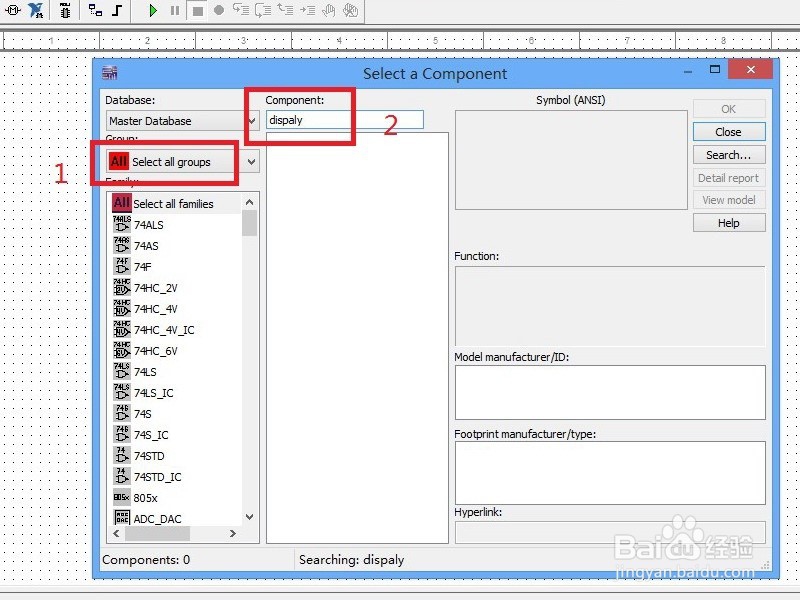The width and height of the screenshot is (800, 600).
Task: Click the grey circle record icon
Action: [x=219, y=10]
